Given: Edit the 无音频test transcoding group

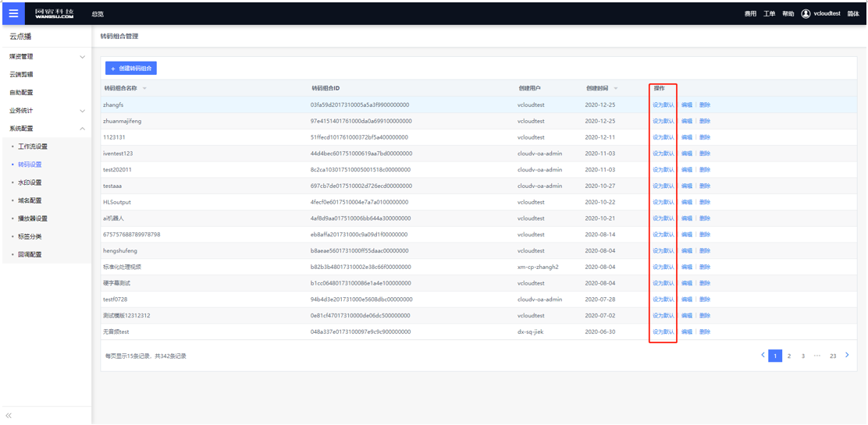Looking at the screenshot, I should 686,332.
